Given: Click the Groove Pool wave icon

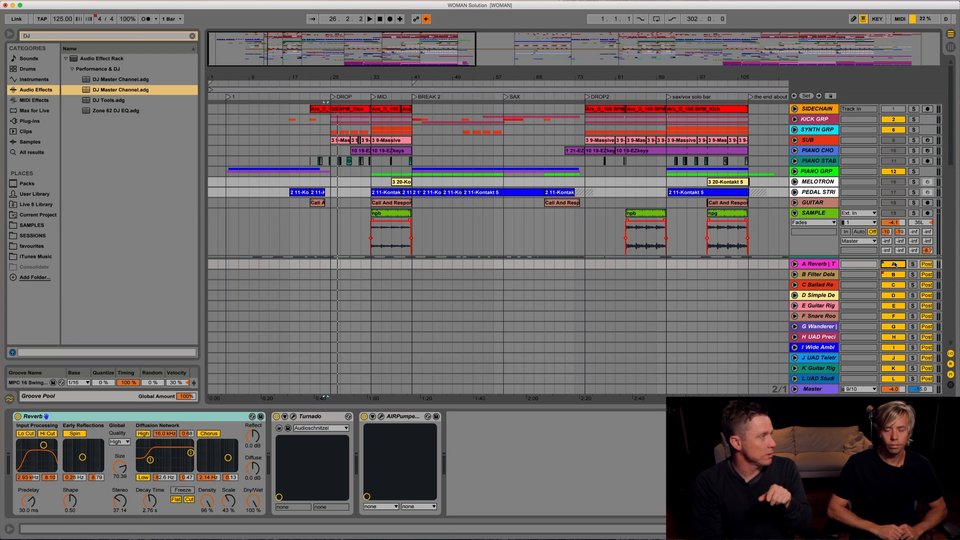Looking at the screenshot, I should click(10, 398).
